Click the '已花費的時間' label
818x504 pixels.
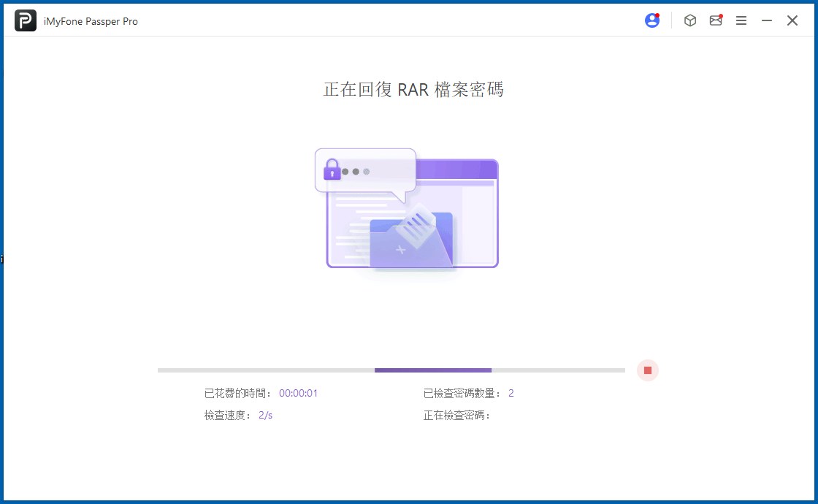(x=238, y=394)
